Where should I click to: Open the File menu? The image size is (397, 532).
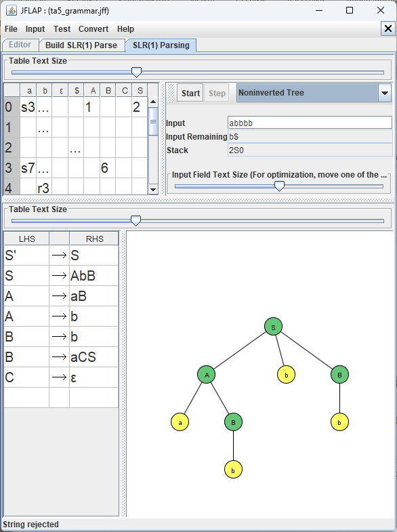click(12, 29)
